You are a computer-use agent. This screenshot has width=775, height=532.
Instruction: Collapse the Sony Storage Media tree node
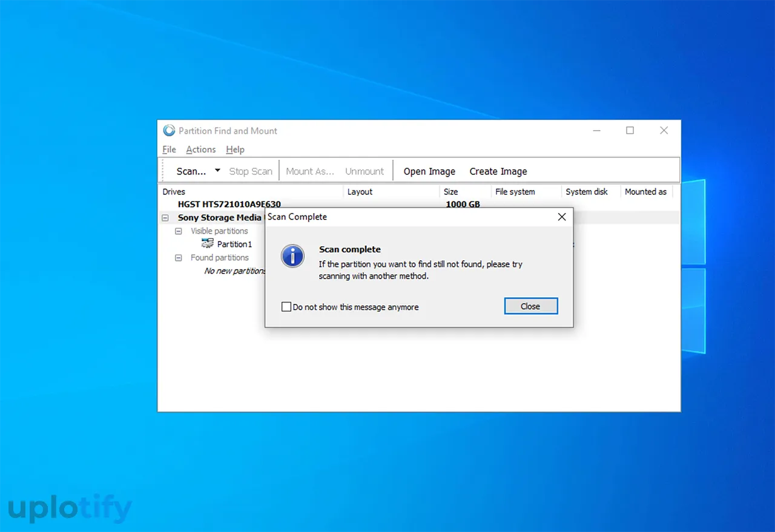coord(165,218)
